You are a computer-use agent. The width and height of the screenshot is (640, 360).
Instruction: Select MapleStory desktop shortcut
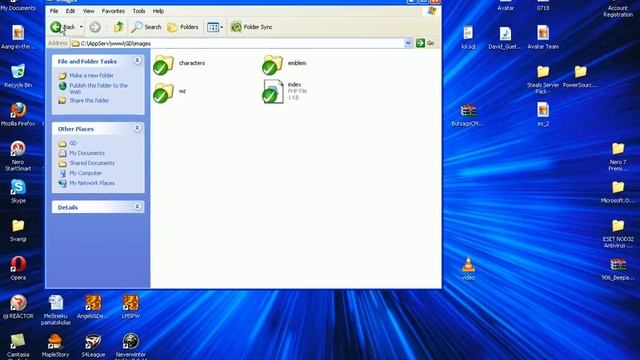tap(55, 345)
